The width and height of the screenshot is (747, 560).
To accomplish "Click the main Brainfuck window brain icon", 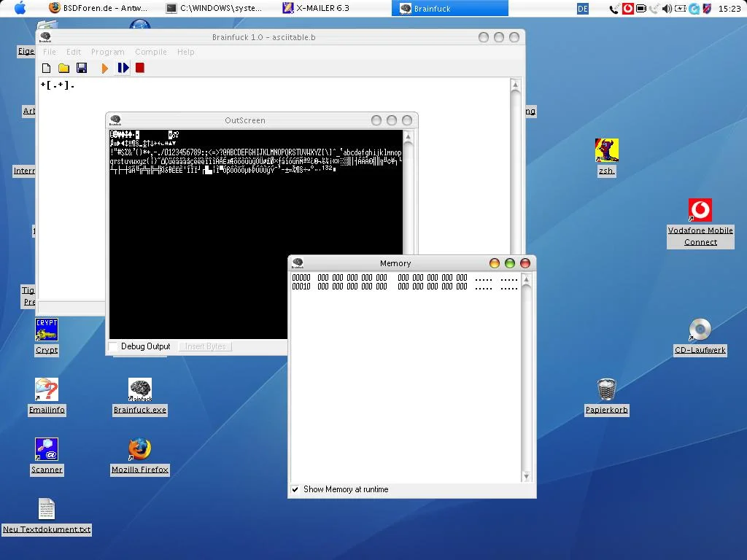I will click(x=45, y=37).
